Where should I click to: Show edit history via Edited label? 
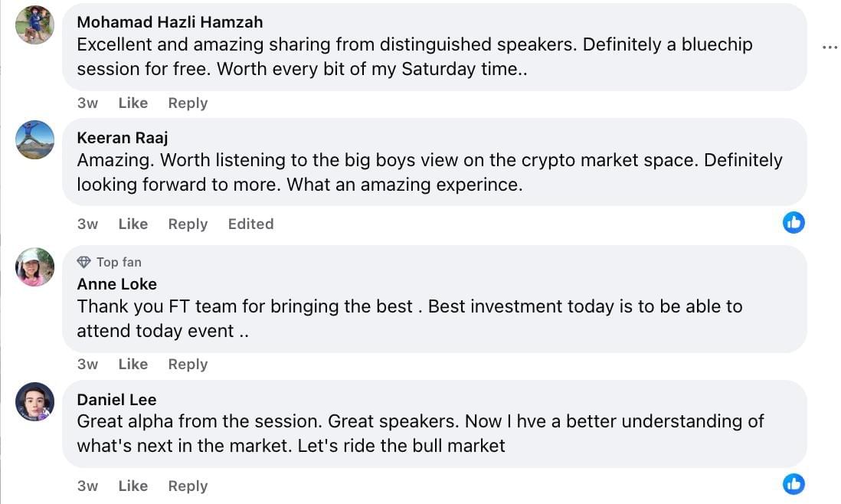[x=250, y=224]
